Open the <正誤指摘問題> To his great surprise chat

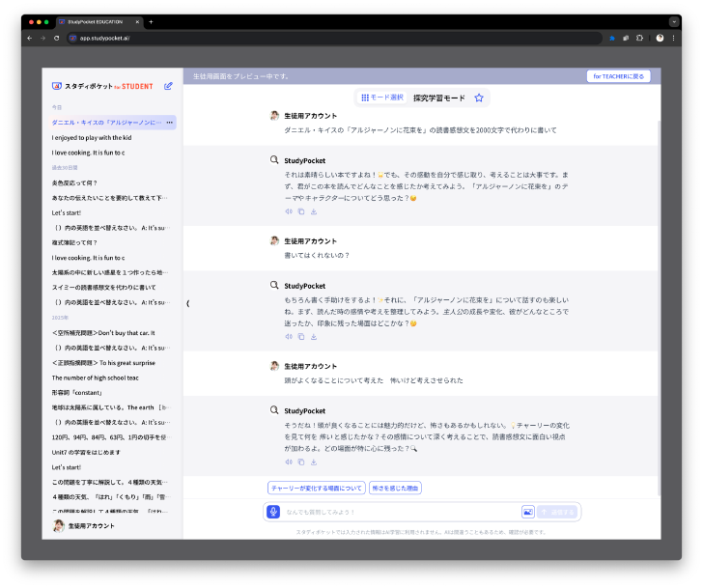103,363
